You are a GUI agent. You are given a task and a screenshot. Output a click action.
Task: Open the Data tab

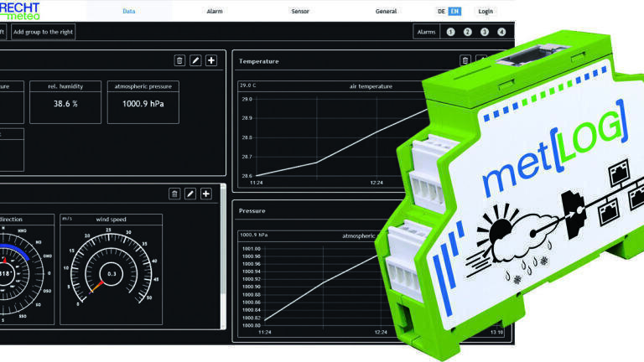point(128,11)
